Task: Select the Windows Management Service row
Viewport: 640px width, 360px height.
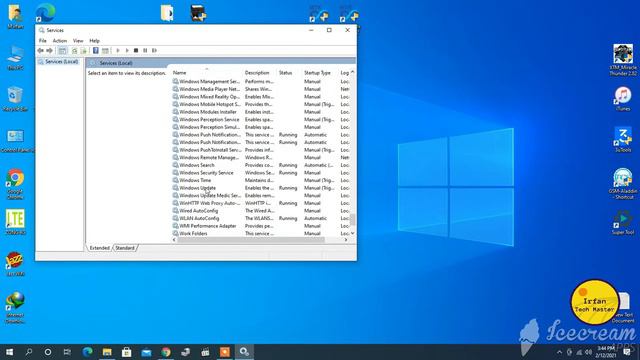Action: (x=261, y=82)
